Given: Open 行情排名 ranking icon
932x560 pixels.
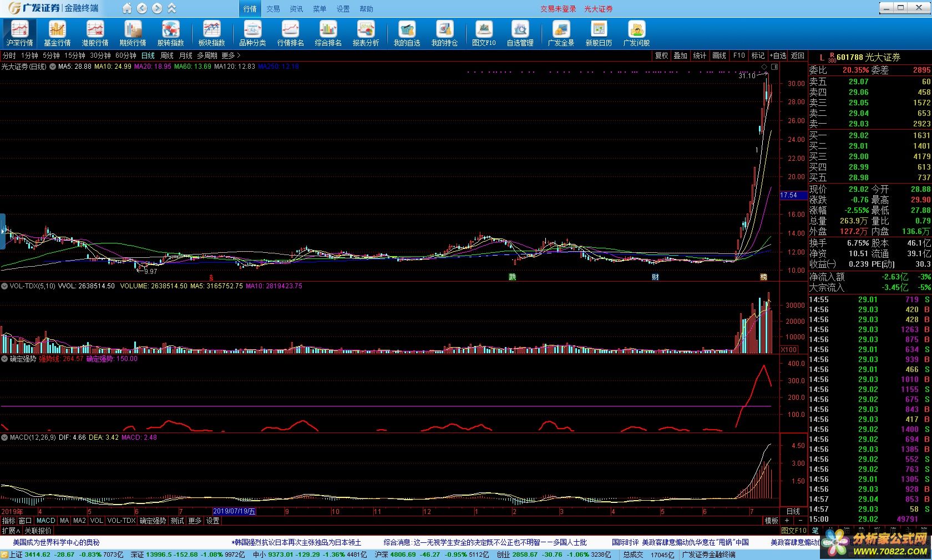Looking at the screenshot, I should tap(290, 33).
